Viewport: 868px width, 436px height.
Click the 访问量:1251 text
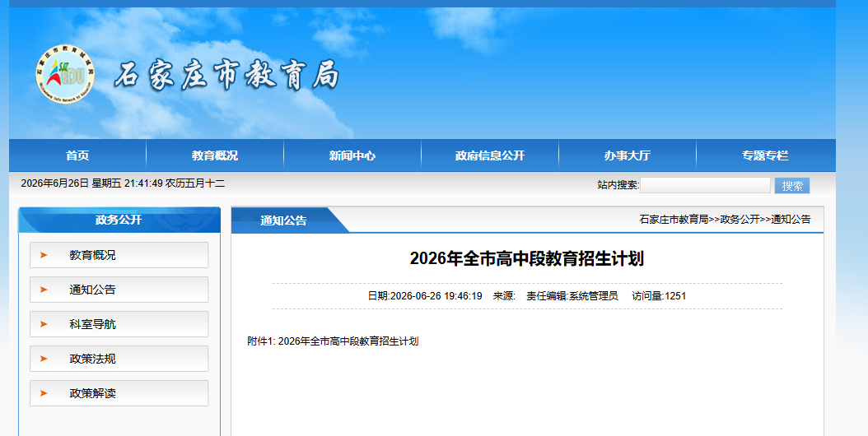(659, 296)
